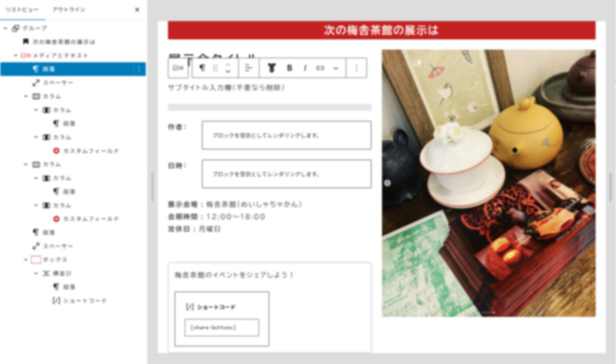616x364 pixels.
Task: Close the list view panel
Action: point(137,10)
